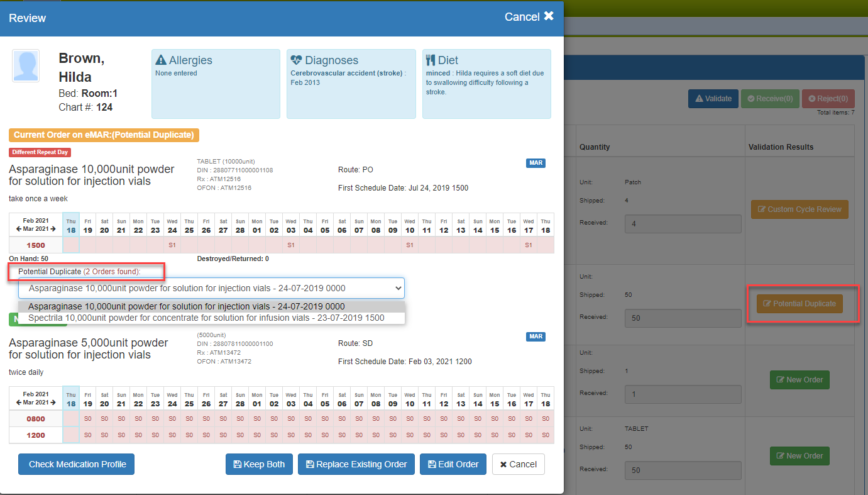Click MAR badge for Asparaginase 5,000unit order

pyautogui.click(x=536, y=336)
